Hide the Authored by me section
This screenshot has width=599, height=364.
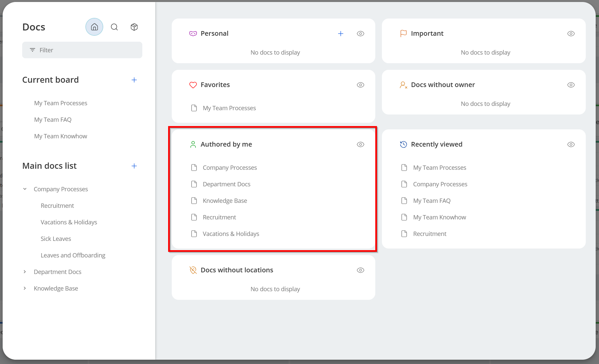coord(360,144)
